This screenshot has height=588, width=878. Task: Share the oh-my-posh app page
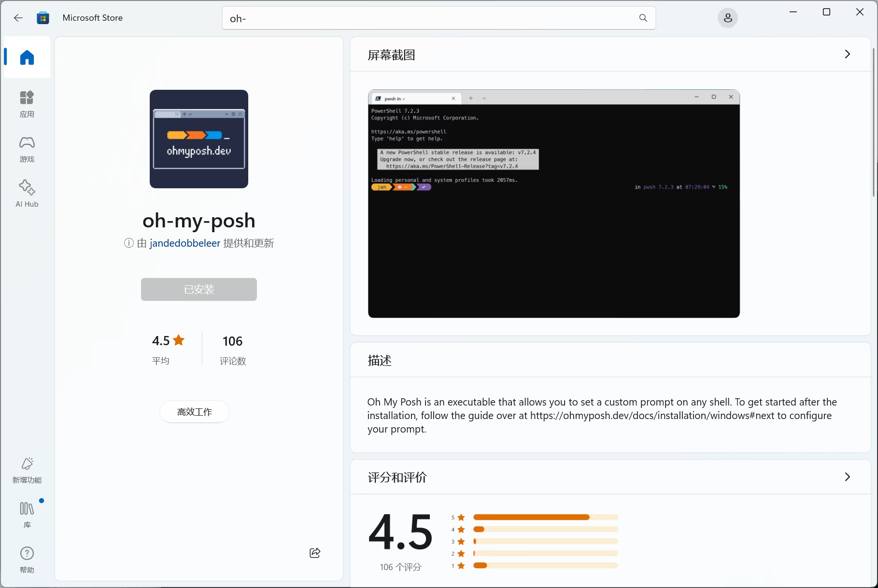pos(314,553)
